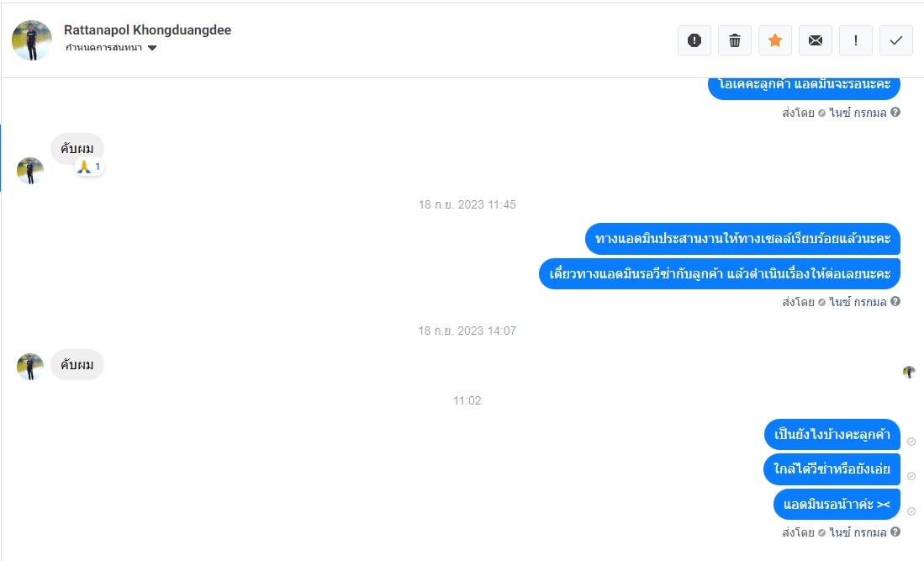Click the กำหนดการสนทนา label text
The height and width of the screenshot is (561, 924).
point(103,48)
